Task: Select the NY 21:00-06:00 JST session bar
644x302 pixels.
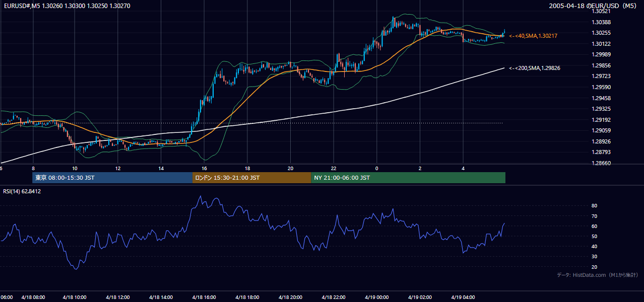Action: pos(408,178)
